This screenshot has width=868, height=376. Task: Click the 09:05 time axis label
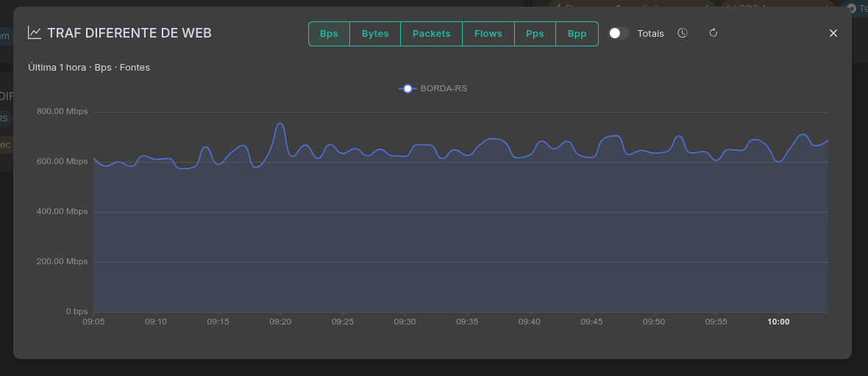tap(93, 322)
